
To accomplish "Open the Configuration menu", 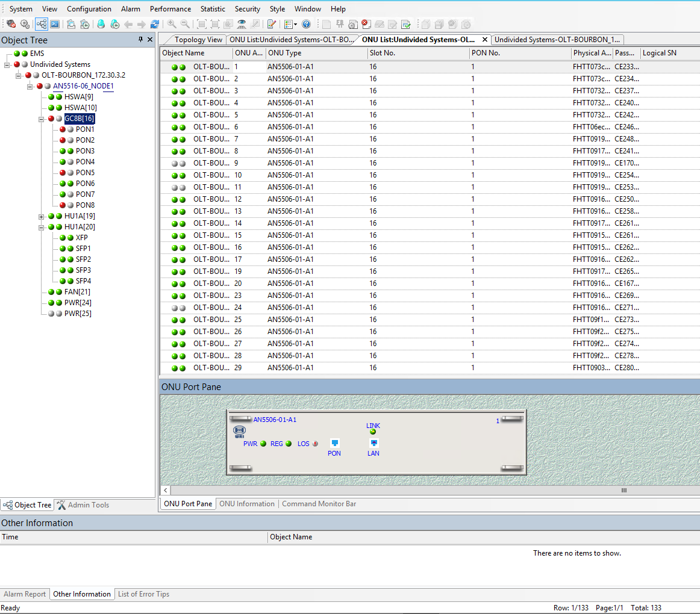I will [89, 8].
